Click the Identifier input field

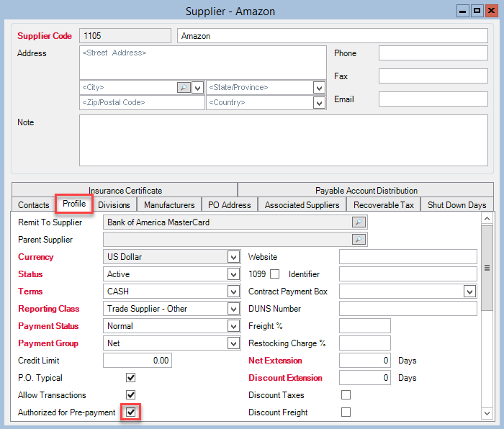point(408,274)
